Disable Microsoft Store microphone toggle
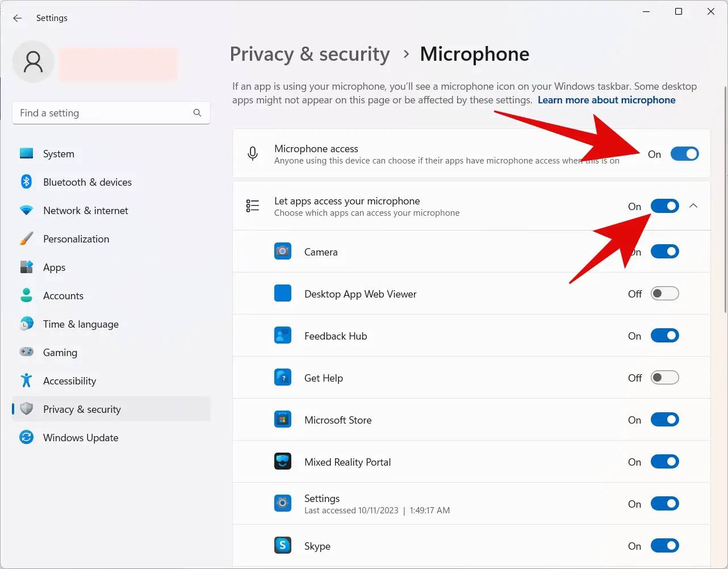 665,420
